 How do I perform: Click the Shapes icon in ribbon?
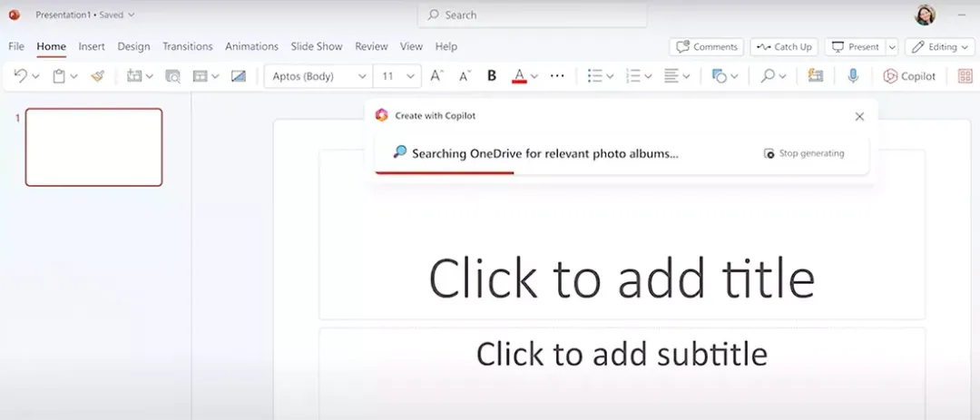pyautogui.click(x=720, y=76)
